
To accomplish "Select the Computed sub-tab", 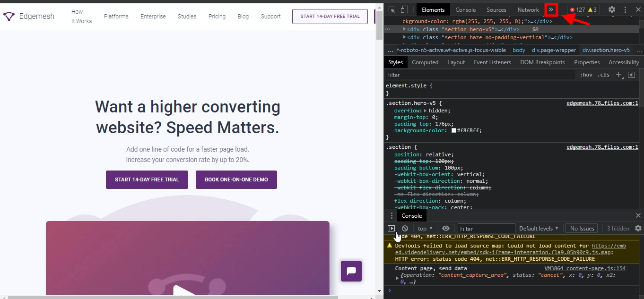I will point(425,62).
